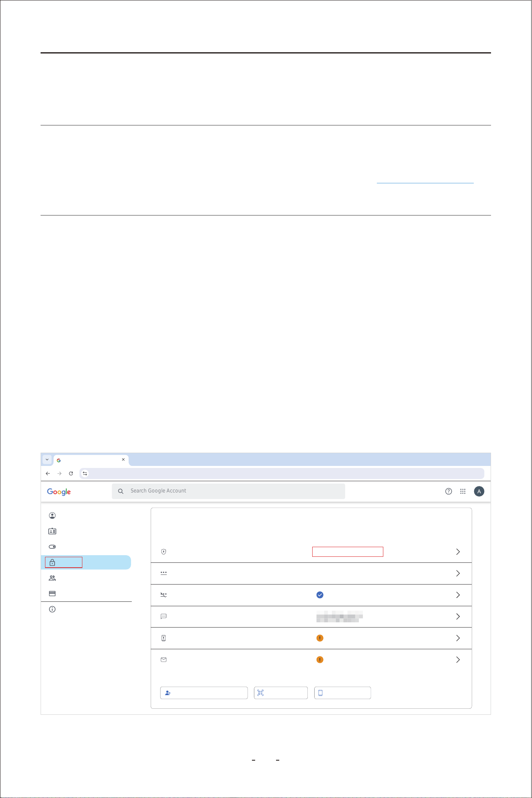Expand the shield row using its chevron
This screenshot has height=798, width=532.
458,552
